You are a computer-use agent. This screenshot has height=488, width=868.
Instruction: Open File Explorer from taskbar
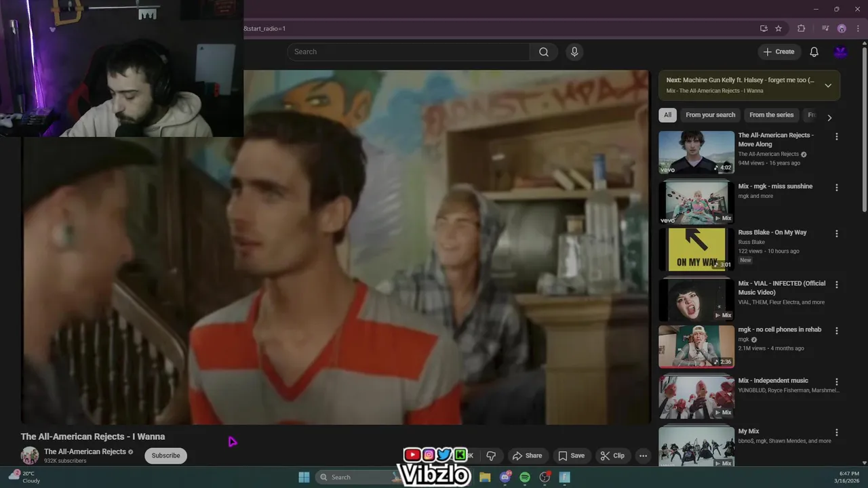click(x=485, y=477)
